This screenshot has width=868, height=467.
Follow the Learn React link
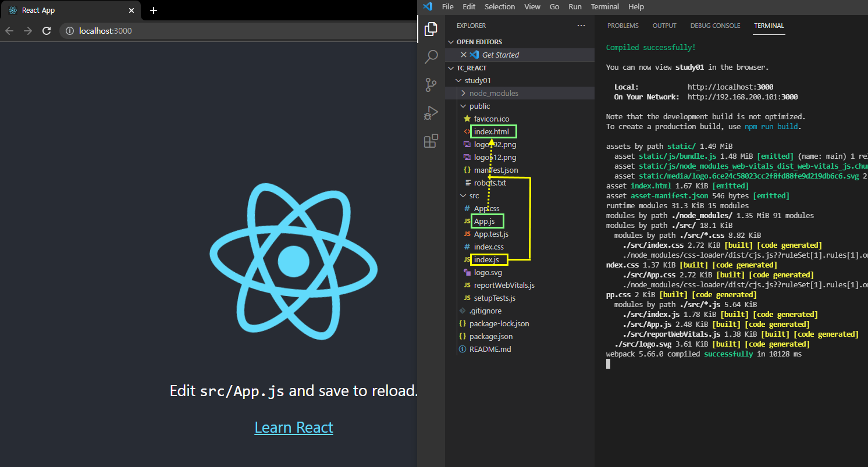tap(294, 427)
